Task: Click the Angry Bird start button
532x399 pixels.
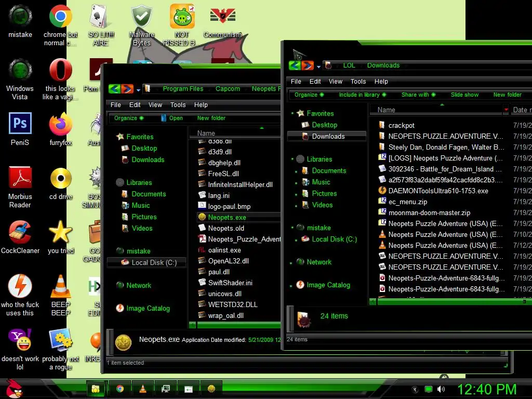Action: (14, 389)
